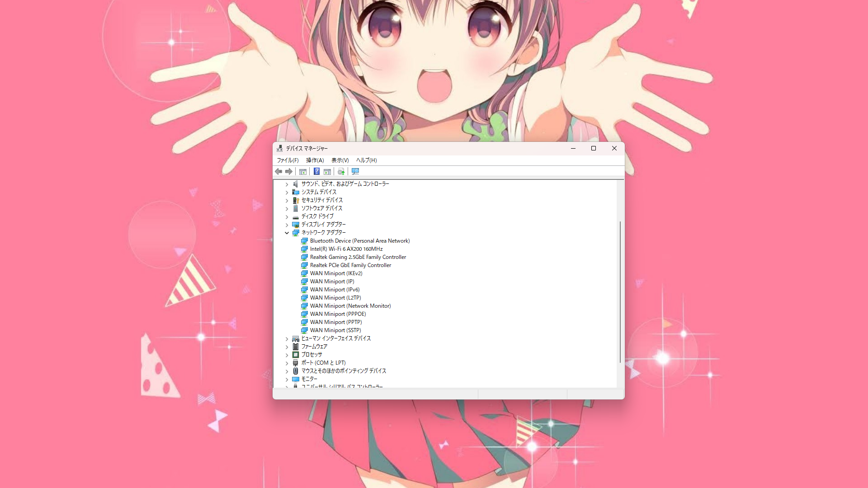Viewport: 868px width, 488px height.
Task: Toggle the Show/Hide Console Tree toolbar icon
Action: coord(303,172)
